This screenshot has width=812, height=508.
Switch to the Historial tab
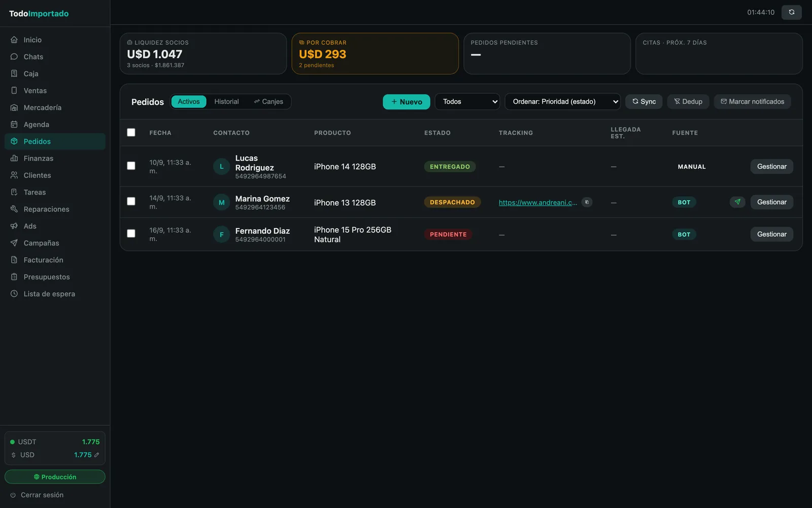click(x=226, y=102)
